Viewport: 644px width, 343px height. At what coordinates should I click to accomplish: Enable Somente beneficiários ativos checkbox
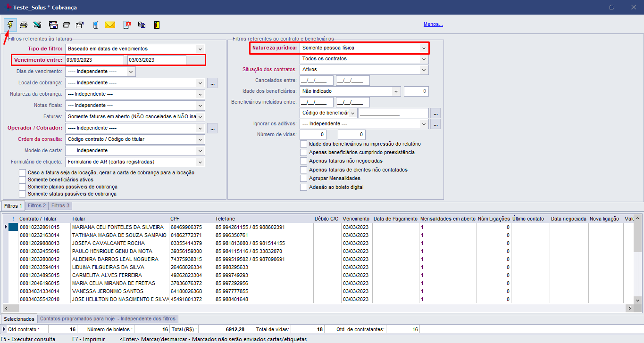point(23,180)
